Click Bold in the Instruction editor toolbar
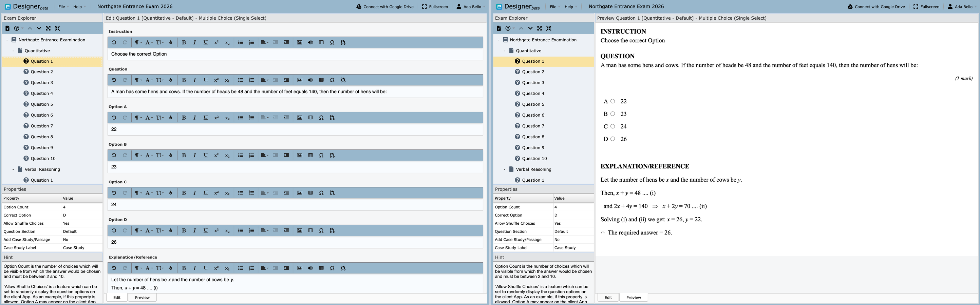Screen dimensions: 980x305 184,43
